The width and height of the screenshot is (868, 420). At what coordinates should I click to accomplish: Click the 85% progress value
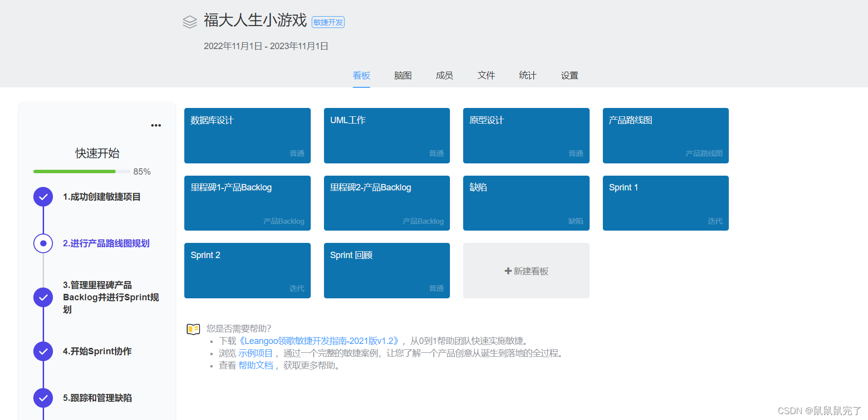[142, 172]
